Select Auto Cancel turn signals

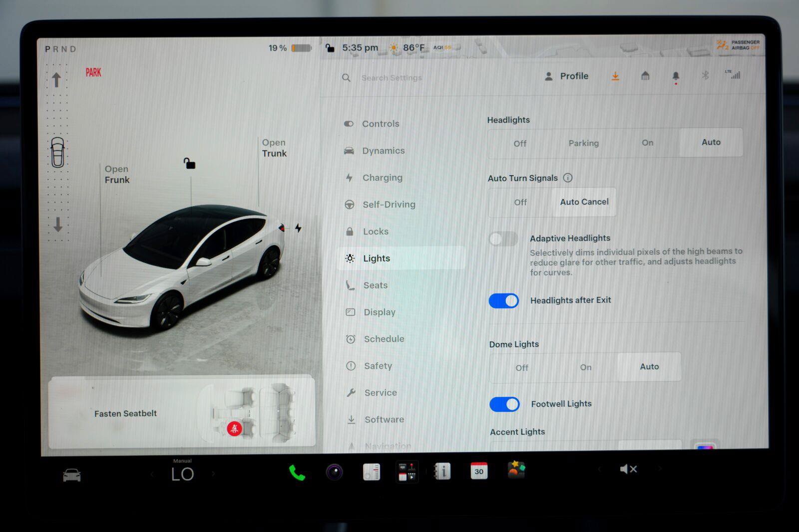tap(584, 202)
